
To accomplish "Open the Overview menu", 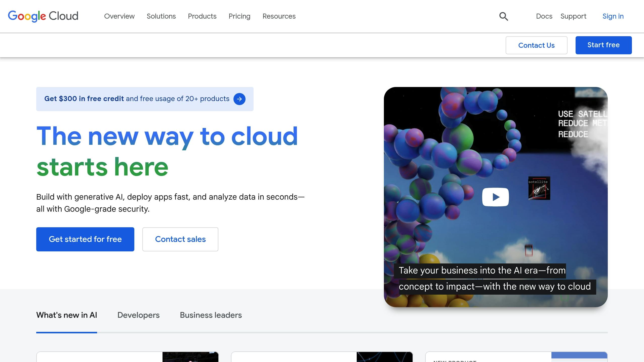I will tap(119, 16).
